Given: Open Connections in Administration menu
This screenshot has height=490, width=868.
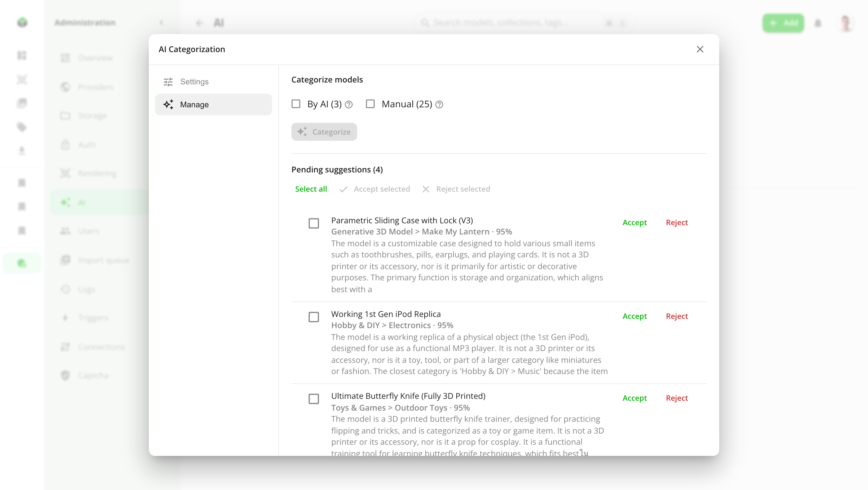Looking at the screenshot, I should pos(100,347).
